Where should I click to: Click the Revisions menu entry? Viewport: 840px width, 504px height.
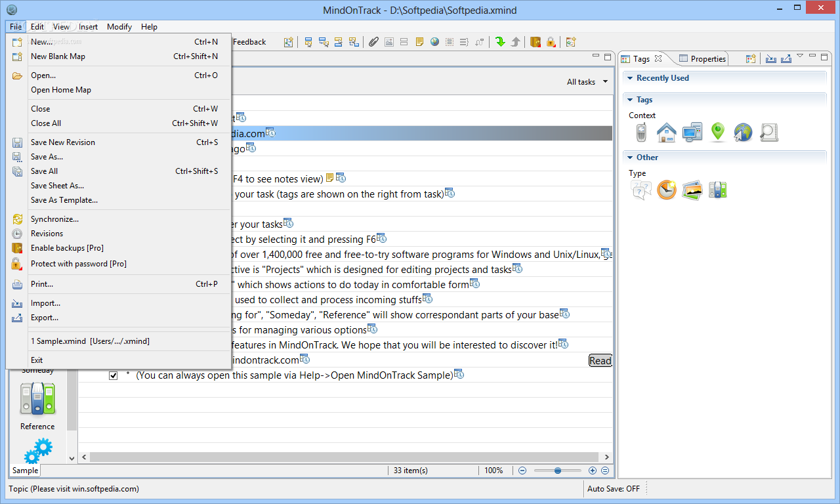119,234
